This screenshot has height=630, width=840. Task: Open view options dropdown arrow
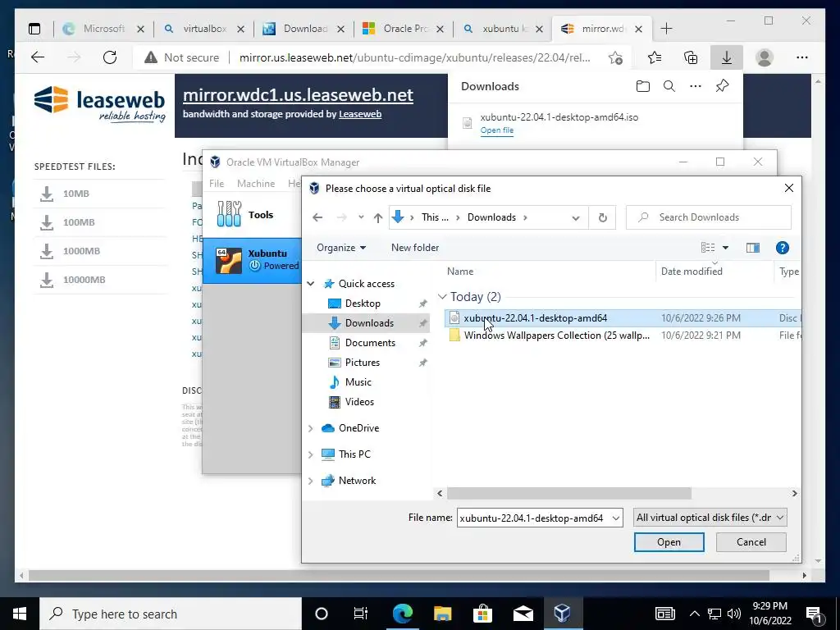(725, 248)
